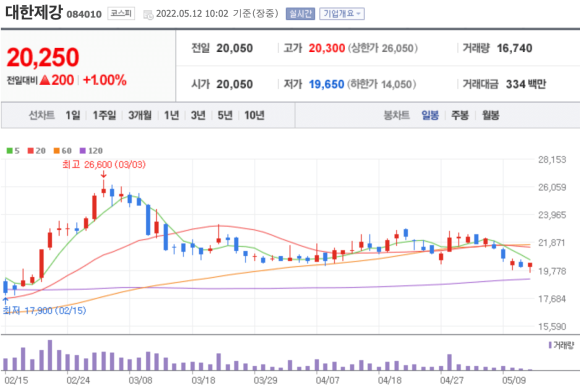Click the 28,153 price axis label
Image resolution: width=580 pixels, height=392 pixels.
point(552,160)
